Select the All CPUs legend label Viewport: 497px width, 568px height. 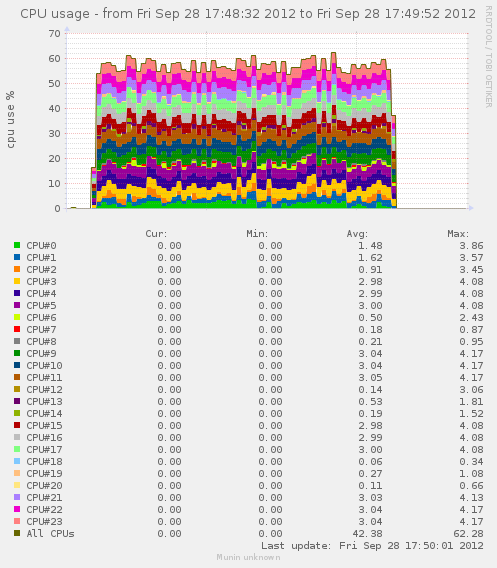point(50,533)
